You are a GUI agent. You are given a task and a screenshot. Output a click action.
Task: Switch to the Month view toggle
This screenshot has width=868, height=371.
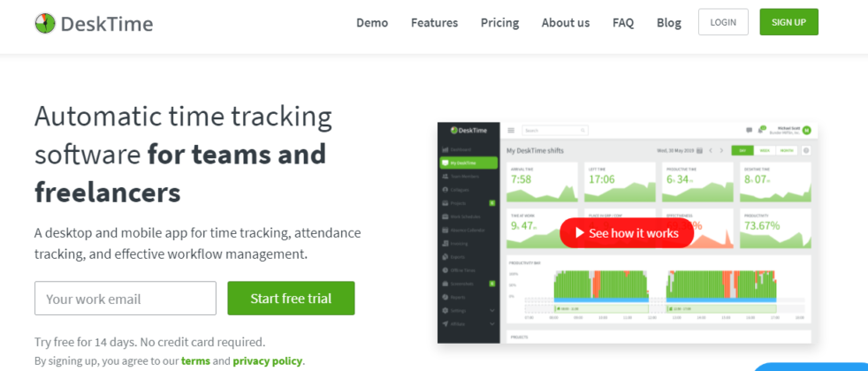(x=787, y=150)
